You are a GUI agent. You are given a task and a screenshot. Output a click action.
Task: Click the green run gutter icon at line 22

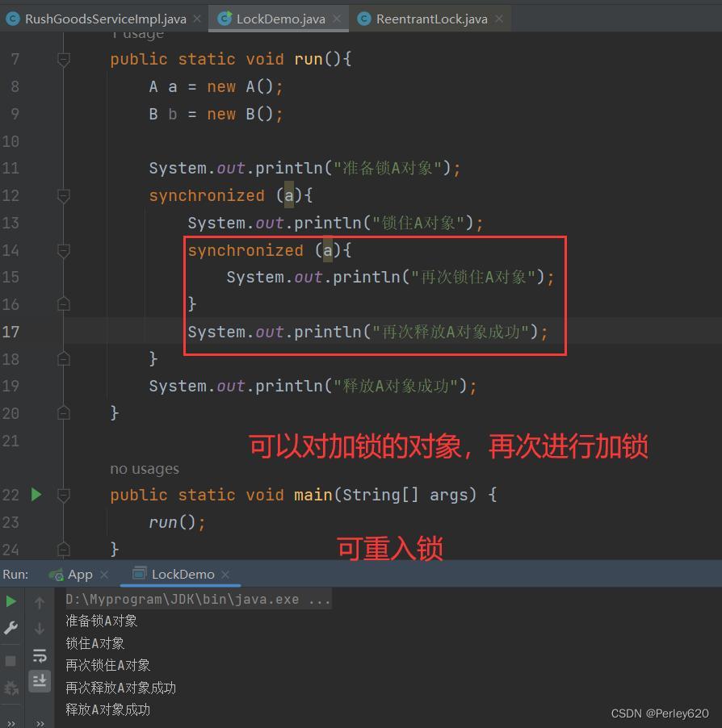point(36,495)
